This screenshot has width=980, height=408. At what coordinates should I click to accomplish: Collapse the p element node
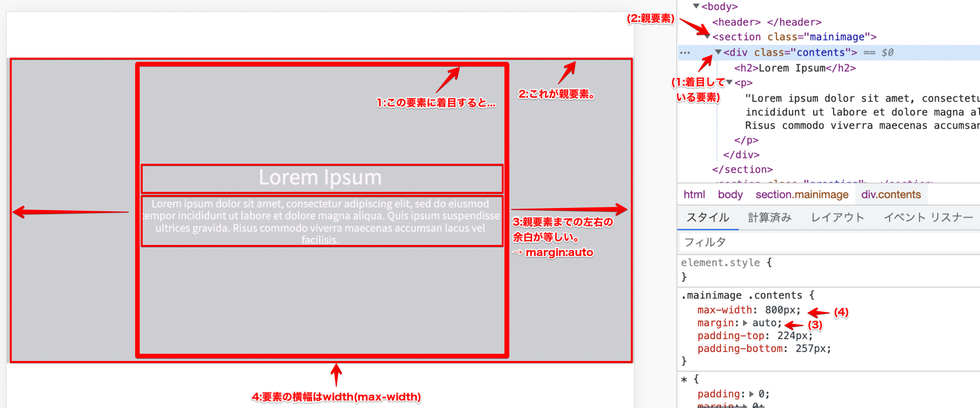click(729, 82)
